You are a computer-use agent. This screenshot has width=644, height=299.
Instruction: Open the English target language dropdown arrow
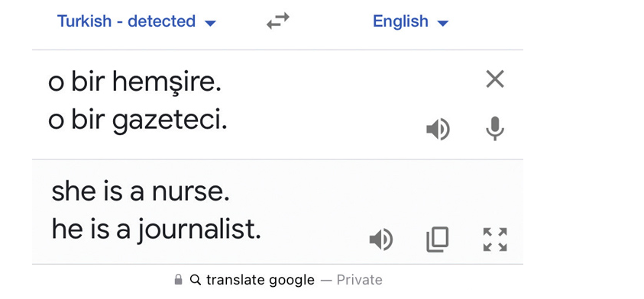click(x=443, y=24)
